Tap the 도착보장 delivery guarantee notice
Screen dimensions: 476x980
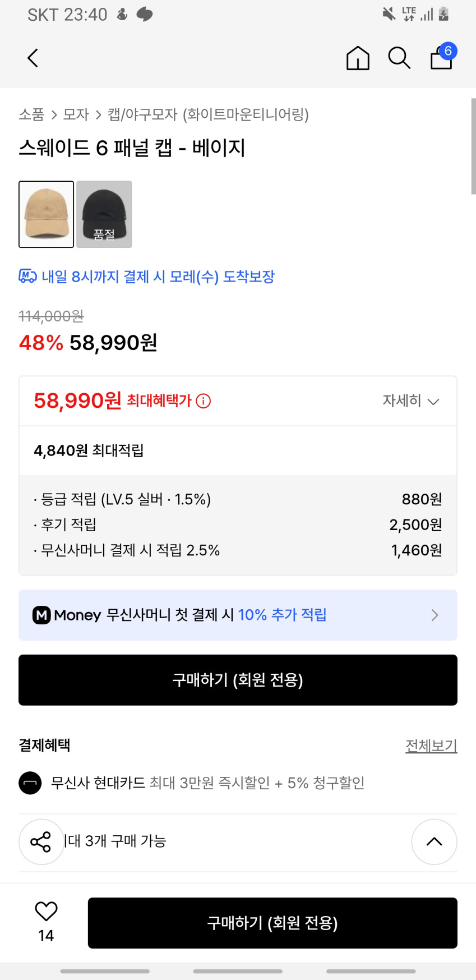147,277
